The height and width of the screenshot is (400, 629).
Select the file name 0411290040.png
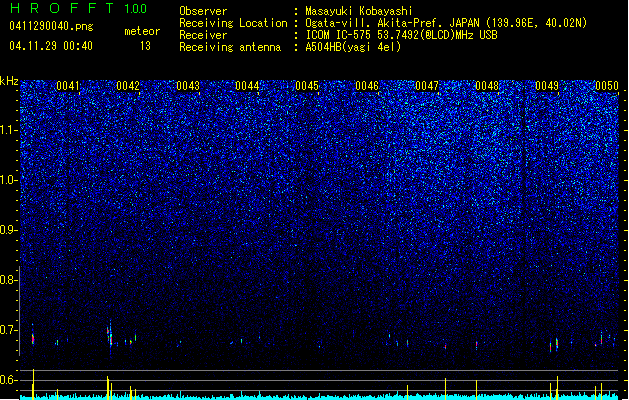(51, 26)
